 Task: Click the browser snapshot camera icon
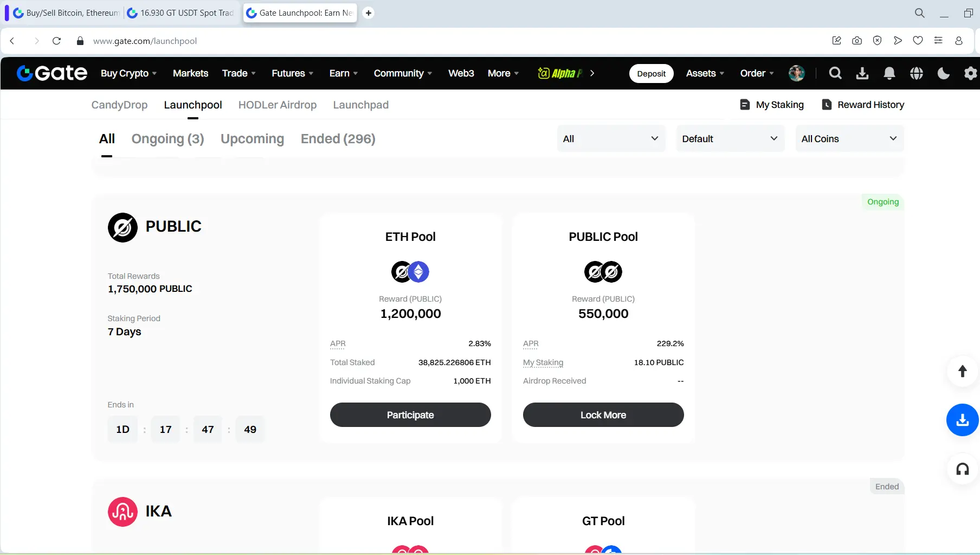coord(857,41)
